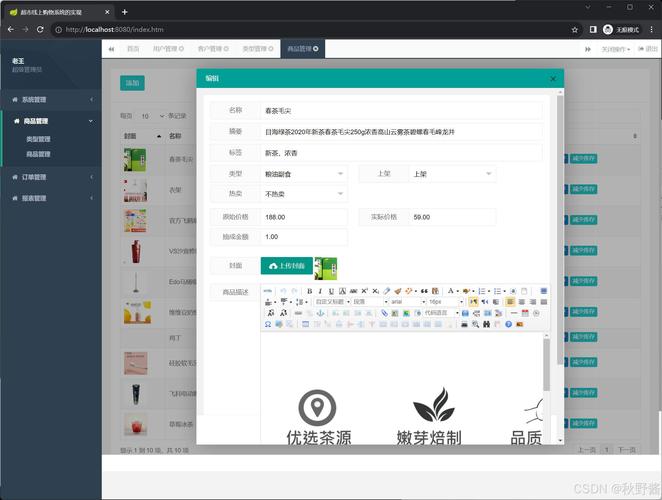Toggle HTML source view in editor
Image resolution: width=662 pixels, height=500 pixels.
(268, 291)
